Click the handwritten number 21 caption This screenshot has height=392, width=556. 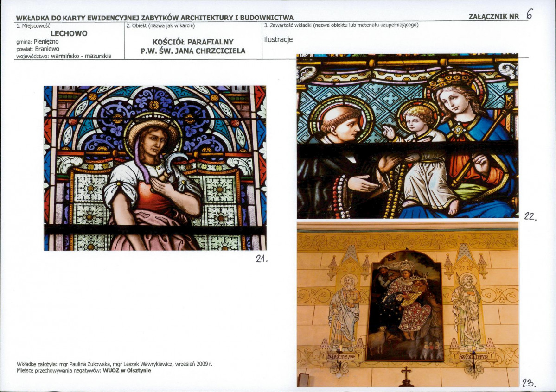(x=262, y=259)
